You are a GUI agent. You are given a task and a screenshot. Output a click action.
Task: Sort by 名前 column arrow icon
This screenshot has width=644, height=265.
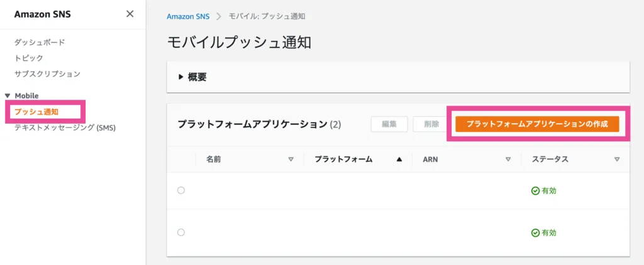click(x=291, y=160)
